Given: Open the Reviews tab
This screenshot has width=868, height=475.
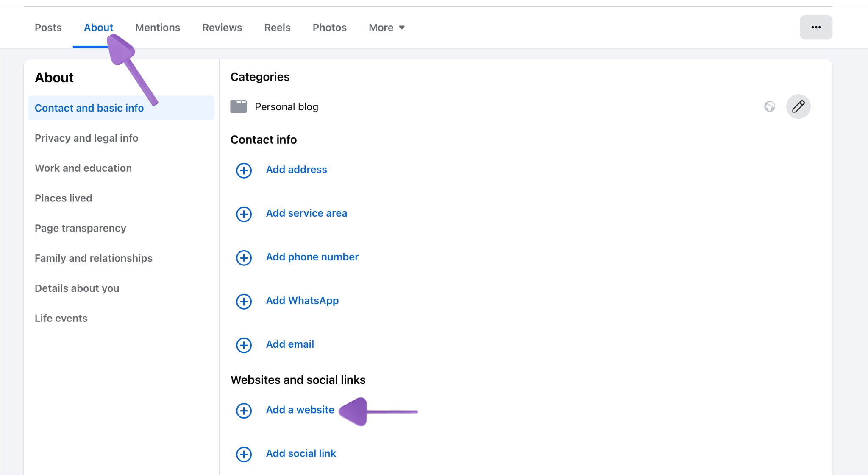Looking at the screenshot, I should pyautogui.click(x=222, y=28).
